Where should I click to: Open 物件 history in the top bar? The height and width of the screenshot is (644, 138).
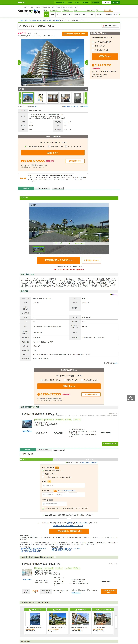(x=70, y=2)
